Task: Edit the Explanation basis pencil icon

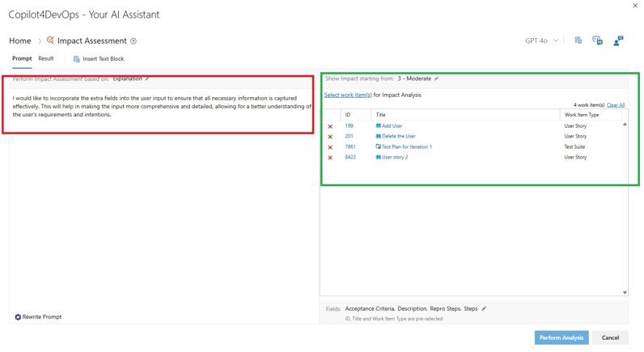Action: [147, 78]
